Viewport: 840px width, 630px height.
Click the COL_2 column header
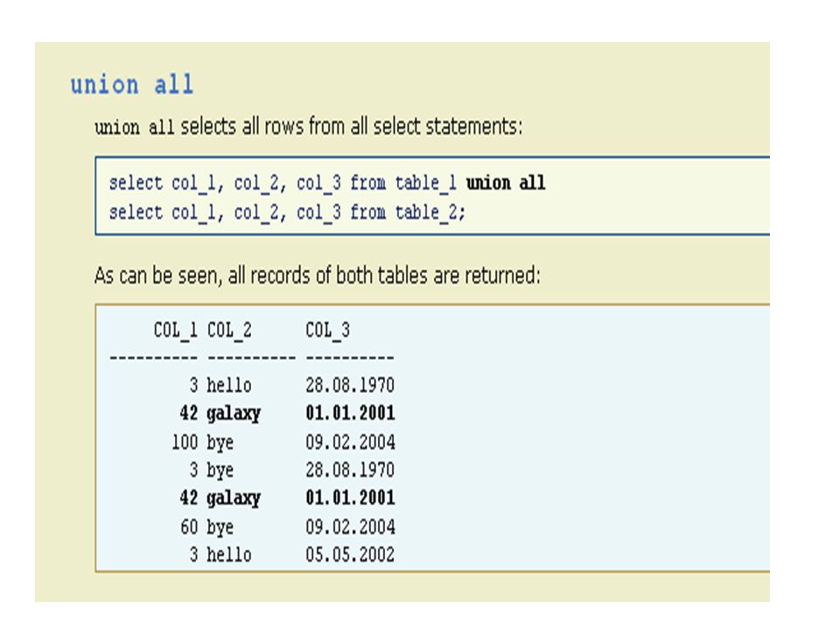tap(229, 330)
